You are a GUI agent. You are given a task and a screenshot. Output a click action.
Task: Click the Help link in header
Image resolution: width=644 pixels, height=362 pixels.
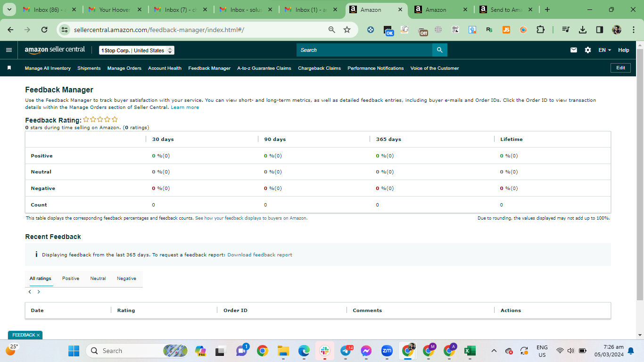(x=624, y=50)
